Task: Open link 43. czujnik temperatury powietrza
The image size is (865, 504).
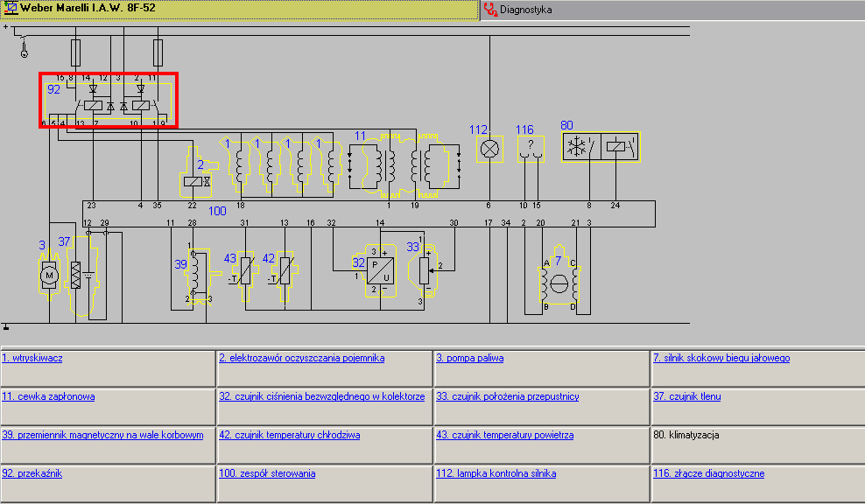Action: point(505,435)
